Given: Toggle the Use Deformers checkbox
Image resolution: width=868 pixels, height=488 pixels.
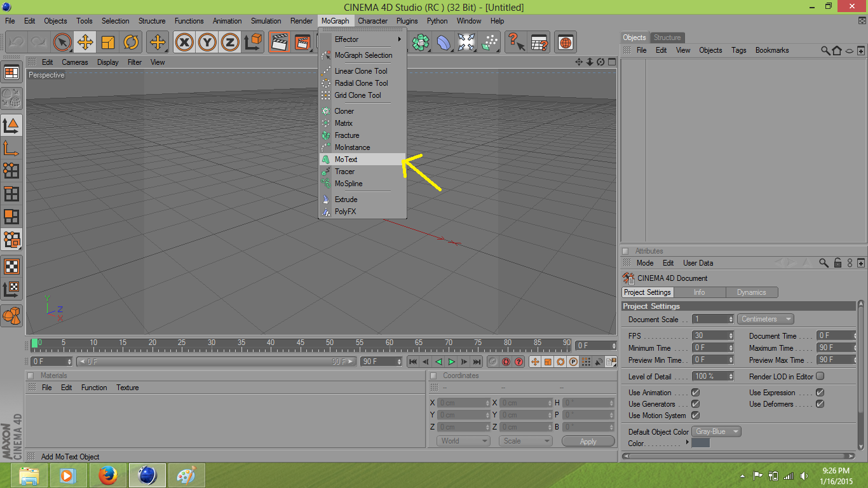Looking at the screenshot, I should click(820, 404).
